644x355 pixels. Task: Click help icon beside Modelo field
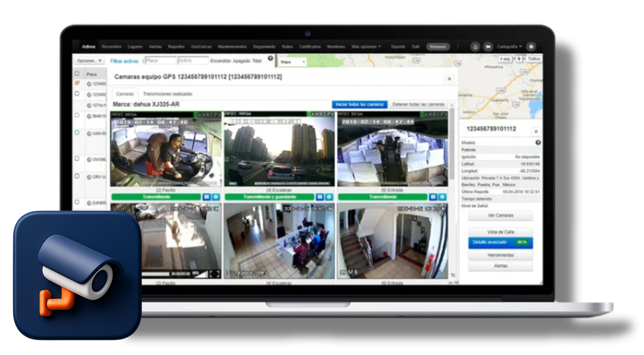point(538,142)
